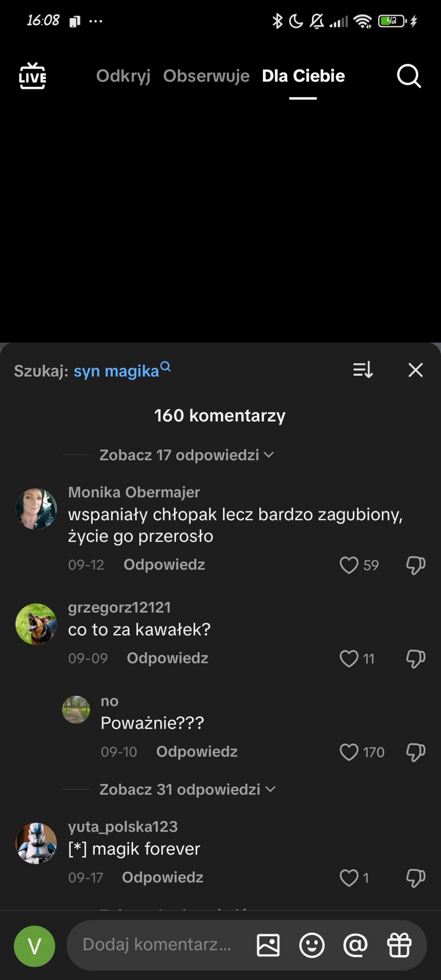Search "syn magika" suggested link

coord(117,371)
